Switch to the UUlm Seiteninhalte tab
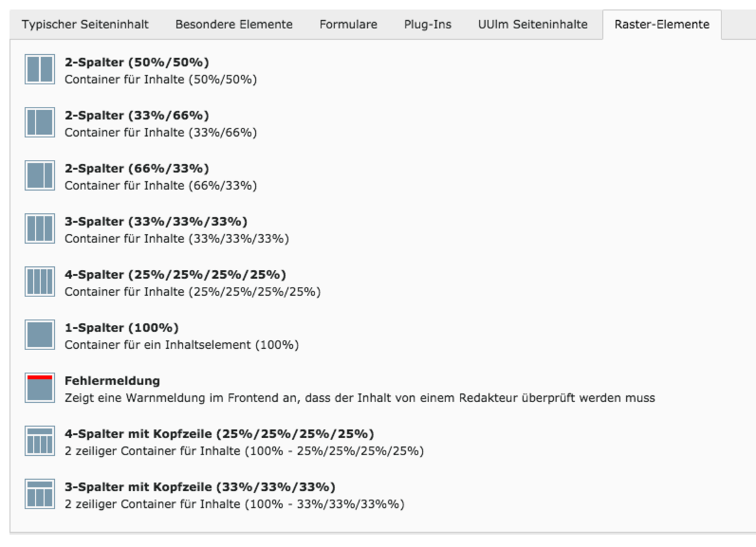Screen dimensions: 756x547 point(533,25)
